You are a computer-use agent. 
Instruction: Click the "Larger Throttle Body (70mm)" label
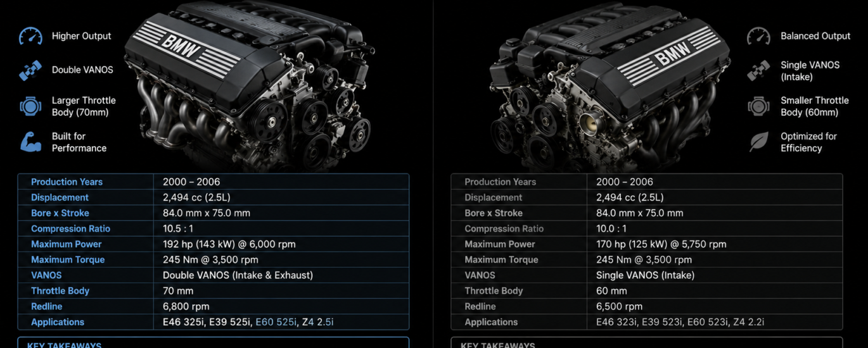click(84, 106)
